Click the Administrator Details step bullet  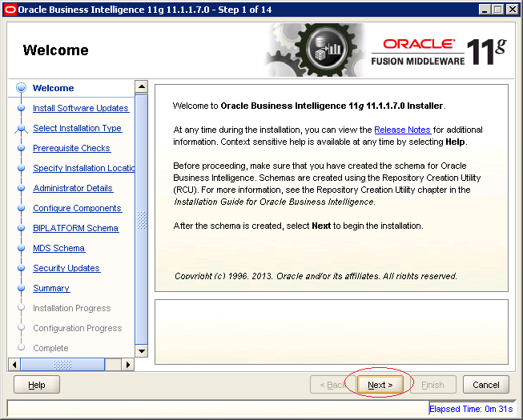(21, 188)
